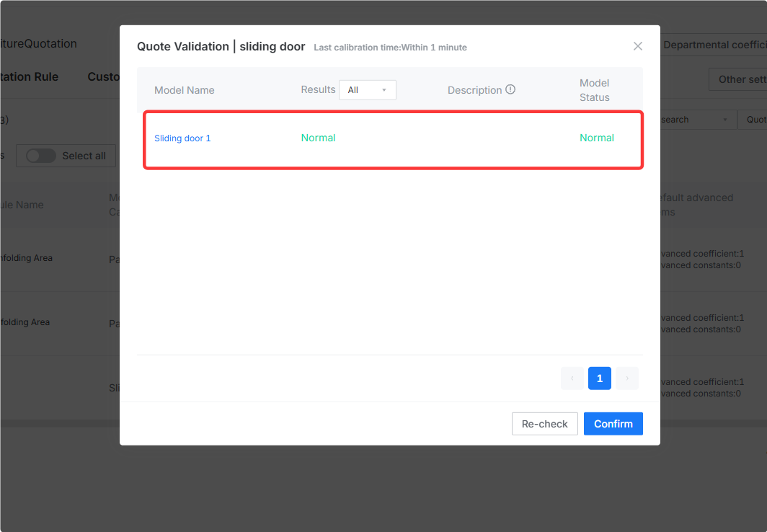
Task: Click the next page arrow
Action: [626, 378]
